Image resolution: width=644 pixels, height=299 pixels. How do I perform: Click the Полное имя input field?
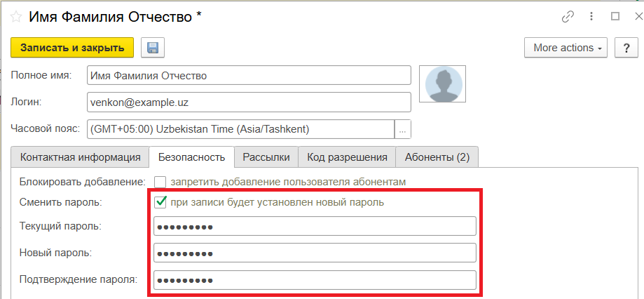coord(248,75)
